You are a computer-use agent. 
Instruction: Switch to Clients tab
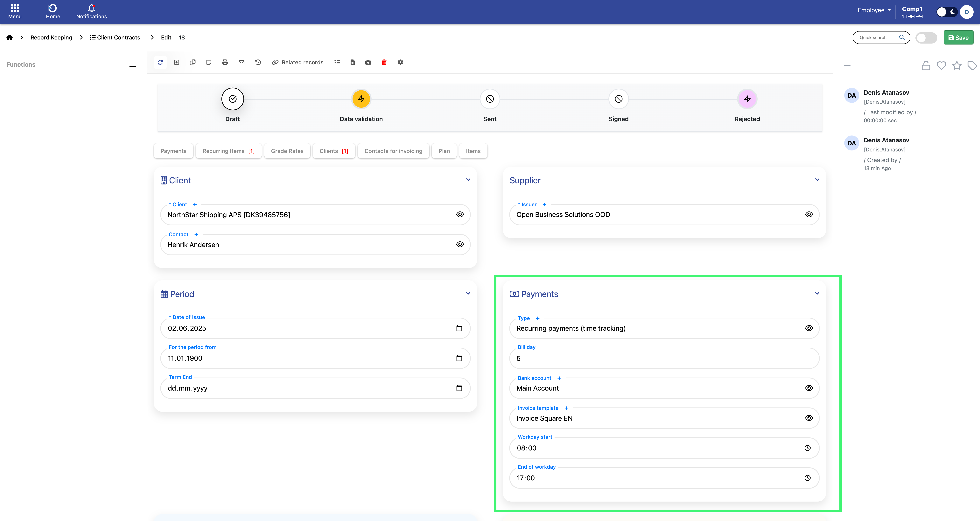tap(334, 151)
